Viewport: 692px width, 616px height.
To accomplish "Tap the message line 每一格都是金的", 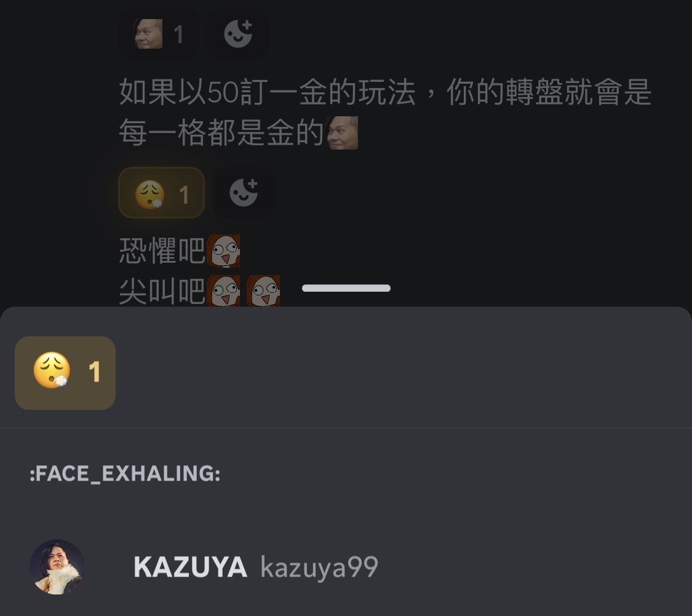I will (x=222, y=133).
